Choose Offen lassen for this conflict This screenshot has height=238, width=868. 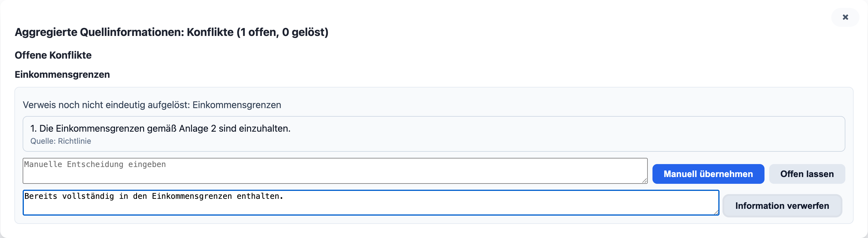(x=807, y=174)
